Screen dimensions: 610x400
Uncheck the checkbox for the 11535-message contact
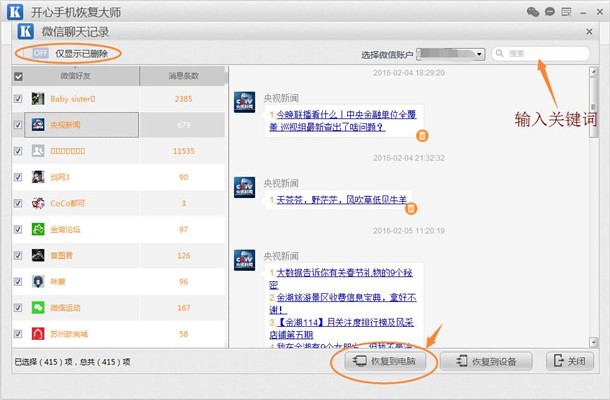(18, 151)
